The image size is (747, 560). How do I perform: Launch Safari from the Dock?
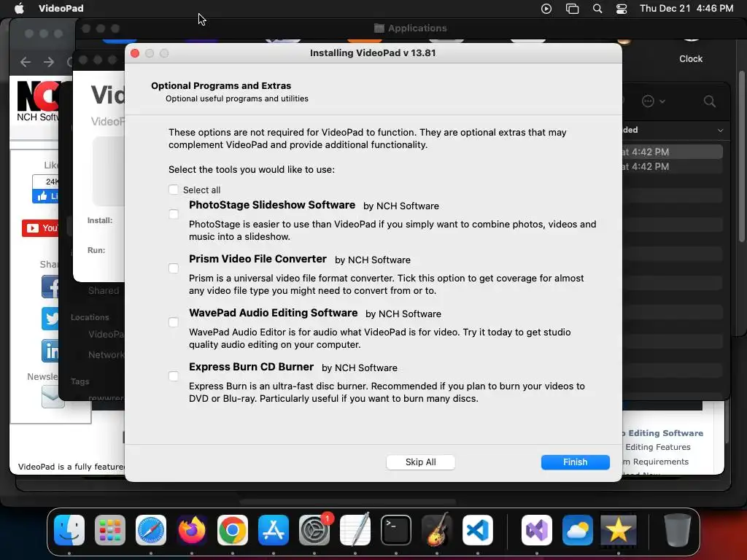151,530
